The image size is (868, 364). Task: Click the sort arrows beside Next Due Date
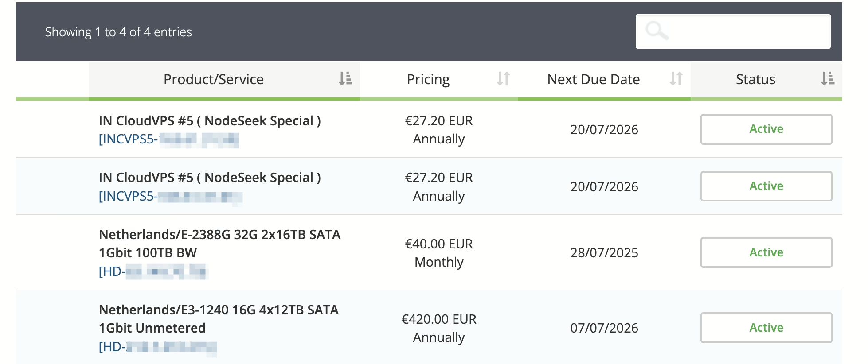click(676, 79)
